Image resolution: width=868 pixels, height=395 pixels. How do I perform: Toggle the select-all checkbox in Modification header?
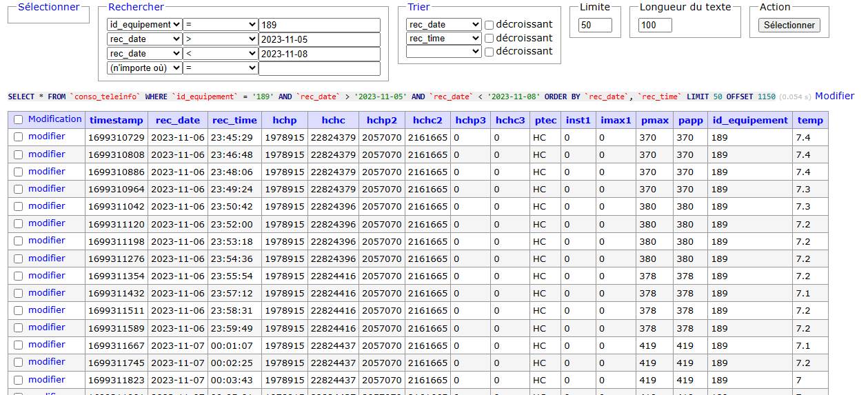point(18,120)
